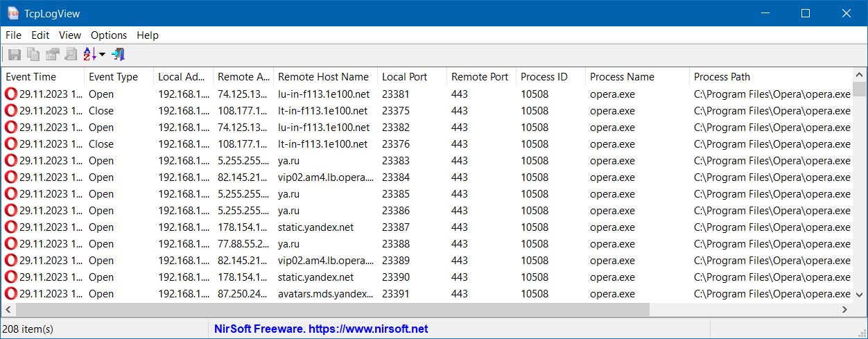Screen dimensions: 868x339
Task: Click the Opera icon in port 23385 row
Action: click(11, 194)
